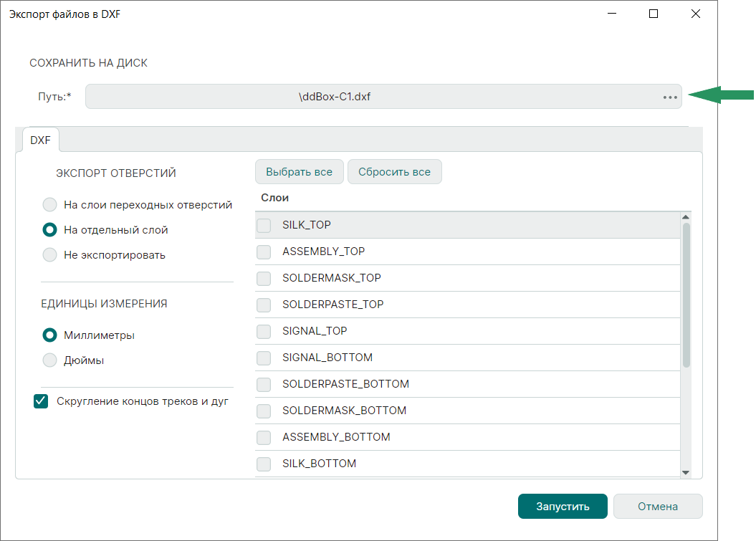Cancel export with 'Отмена' button
This screenshot has width=756, height=541.
click(x=658, y=507)
